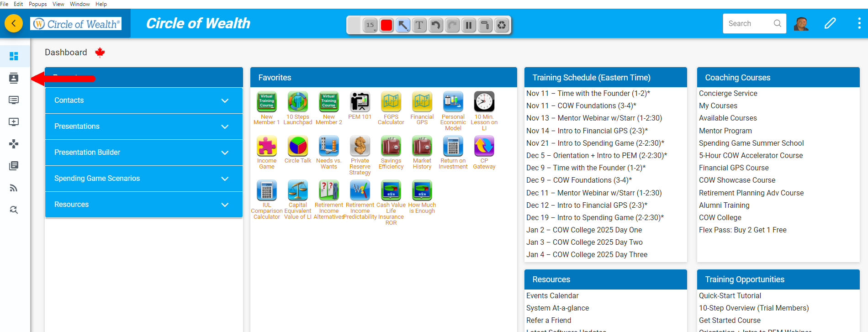Open the Contacts sidebar icon
The width and height of the screenshot is (868, 332).
pos(14,78)
